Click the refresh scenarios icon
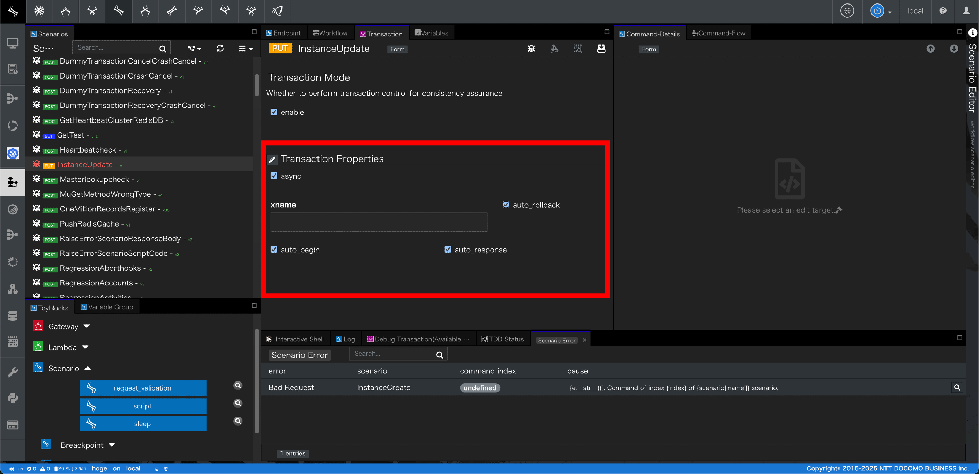 point(220,48)
